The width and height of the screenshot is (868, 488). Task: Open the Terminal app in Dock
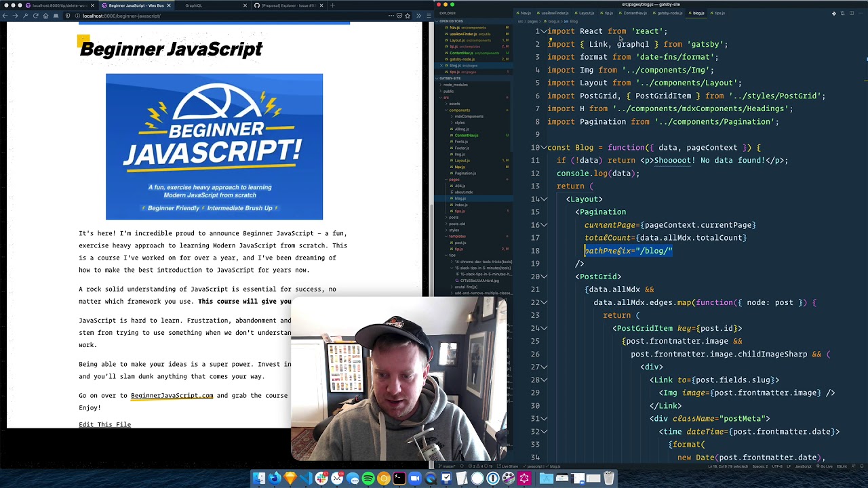[399, 478]
